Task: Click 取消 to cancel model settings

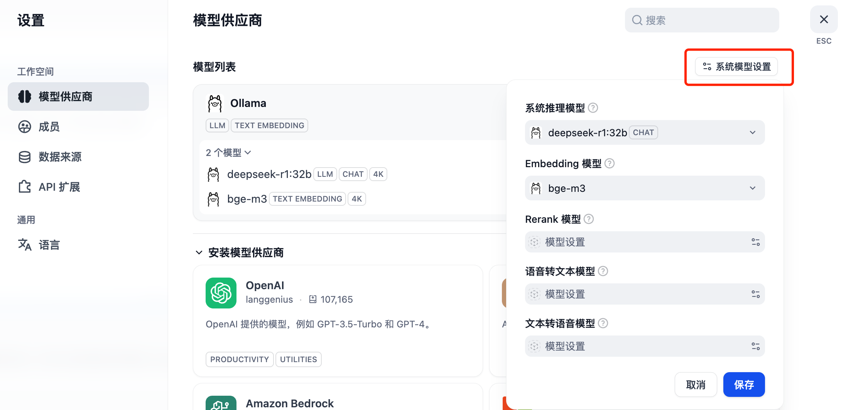Action: pos(696,385)
